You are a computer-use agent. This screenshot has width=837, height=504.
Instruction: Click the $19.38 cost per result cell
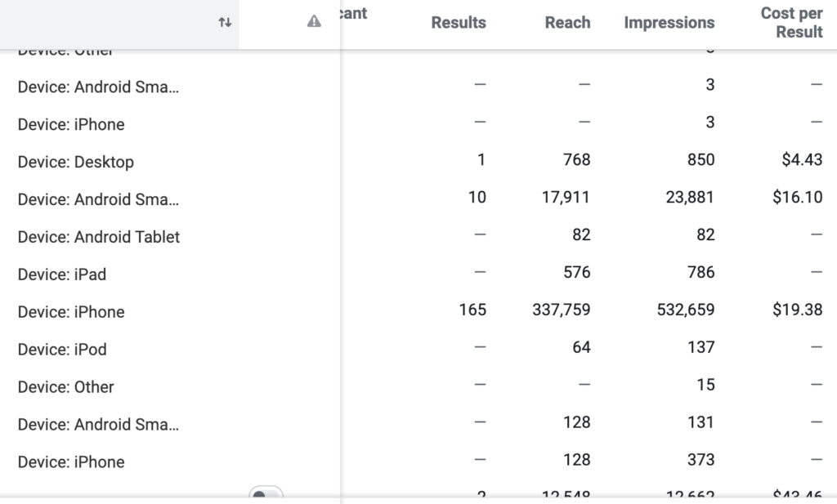click(798, 310)
